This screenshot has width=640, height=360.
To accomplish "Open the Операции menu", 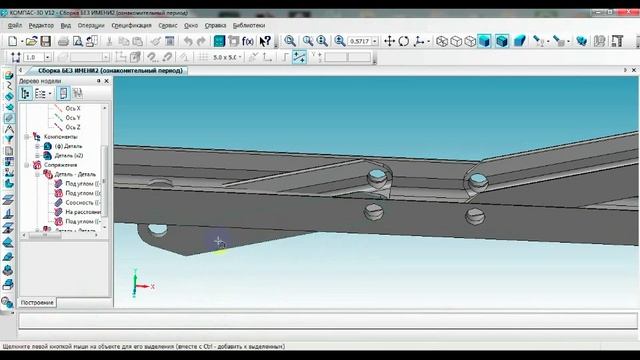I will pyautogui.click(x=91, y=25).
